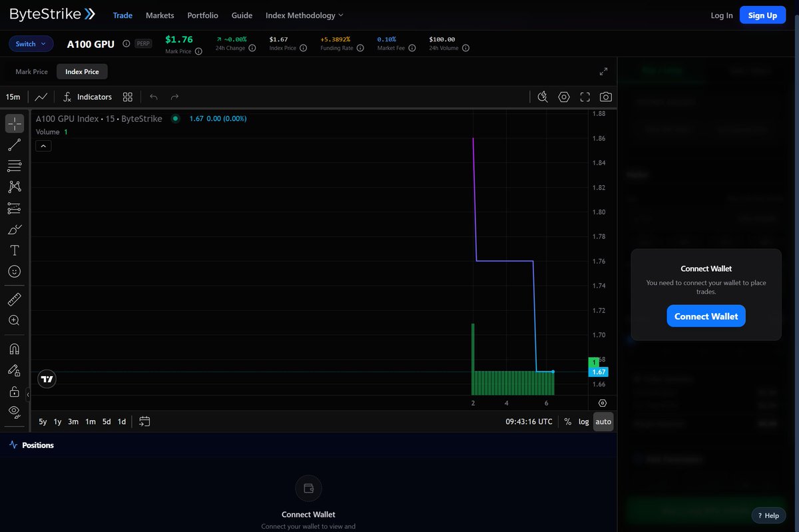Set chart range to 1y

pyautogui.click(x=57, y=421)
